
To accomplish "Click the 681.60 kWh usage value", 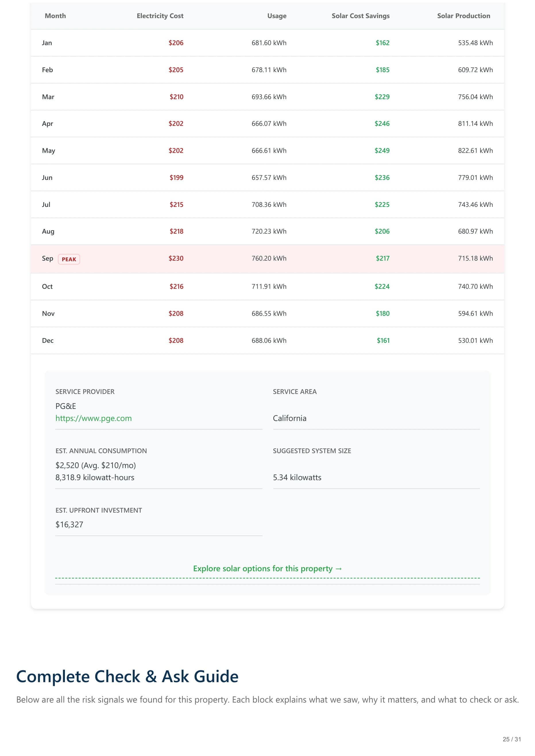I will pyautogui.click(x=269, y=43).
